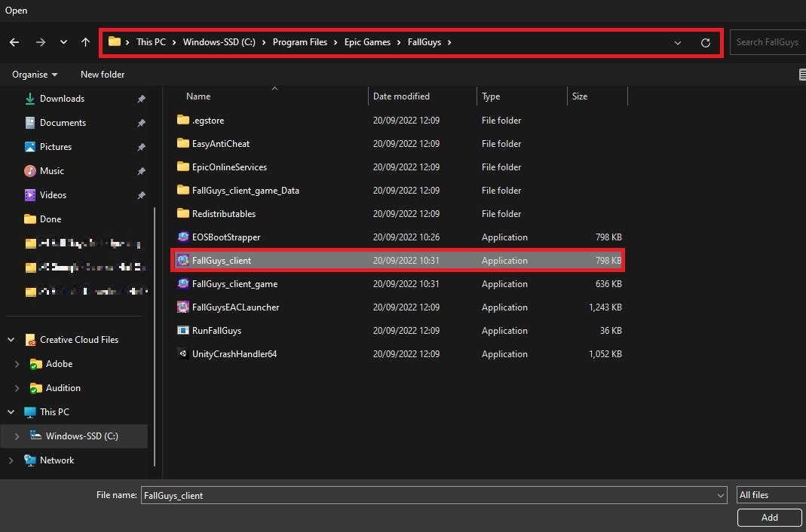
Task: Sort files by the Name column
Action: (198, 96)
